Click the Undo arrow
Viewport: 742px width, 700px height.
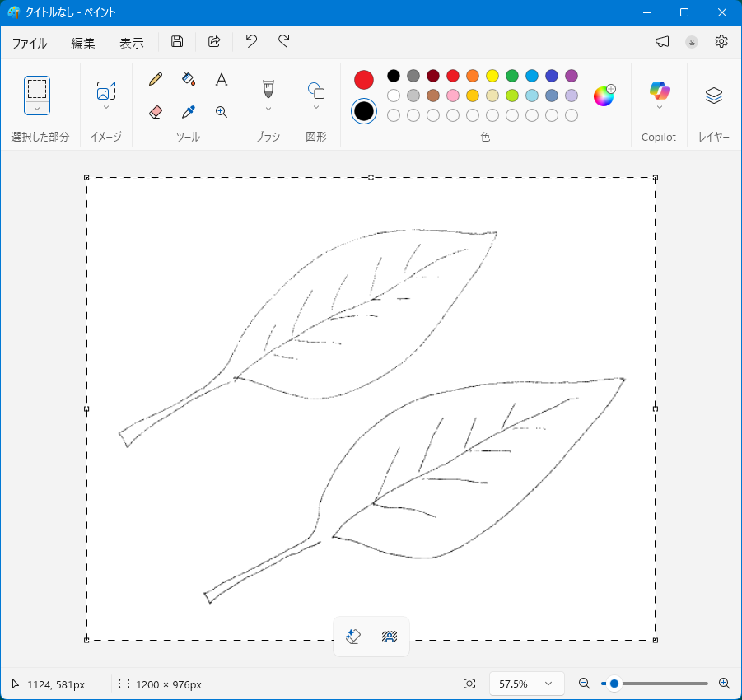(x=251, y=42)
